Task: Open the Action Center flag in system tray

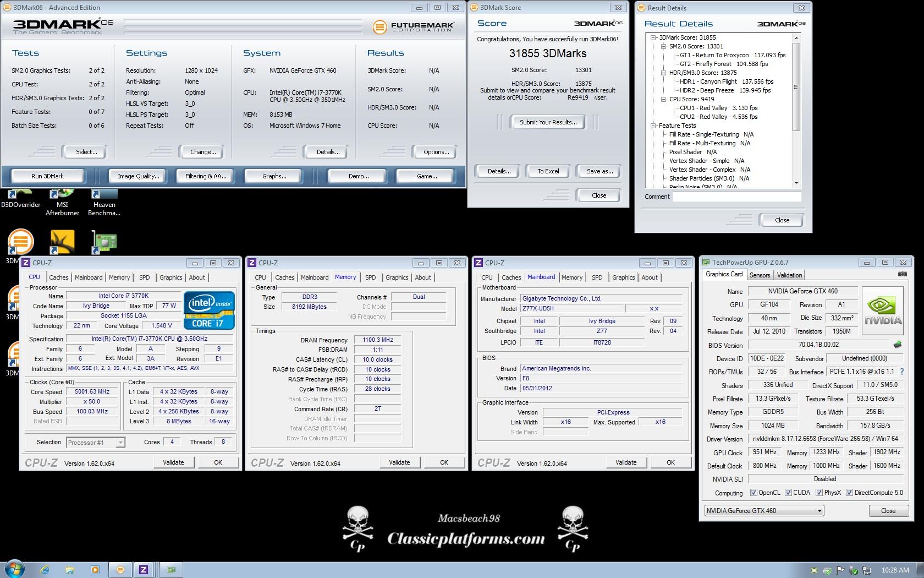Action: [x=840, y=570]
